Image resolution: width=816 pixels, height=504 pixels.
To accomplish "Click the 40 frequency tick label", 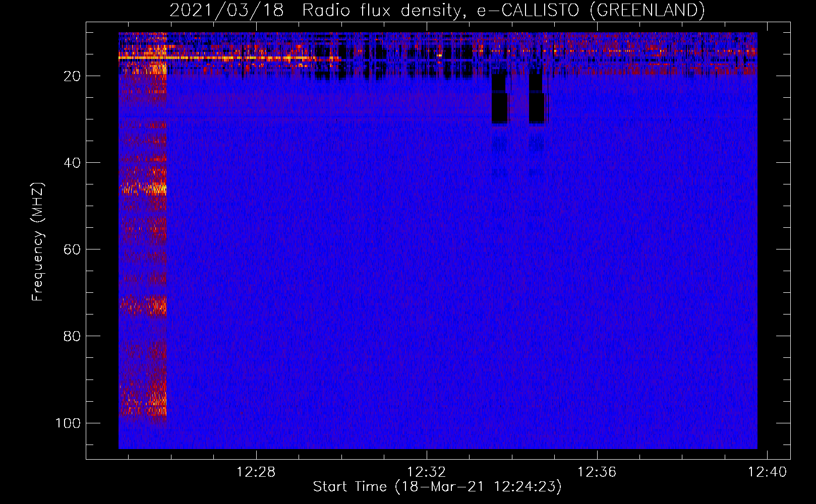I will (x=72, y=163).
